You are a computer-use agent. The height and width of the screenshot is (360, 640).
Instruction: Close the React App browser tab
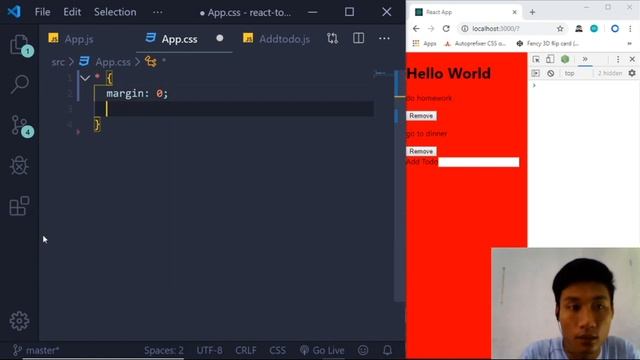[514, 12]
